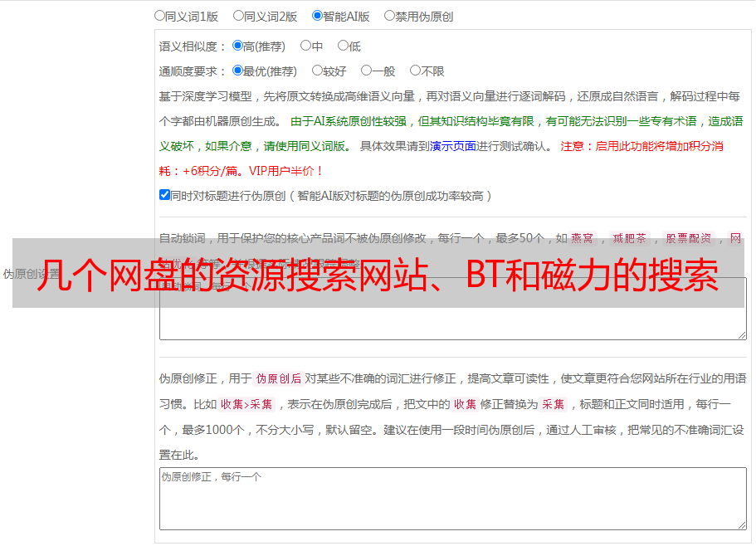Image resolution: width=756 pixels, height=546 pixels.
Task: Select the 同义词1版 radio option
Action: 159,16
